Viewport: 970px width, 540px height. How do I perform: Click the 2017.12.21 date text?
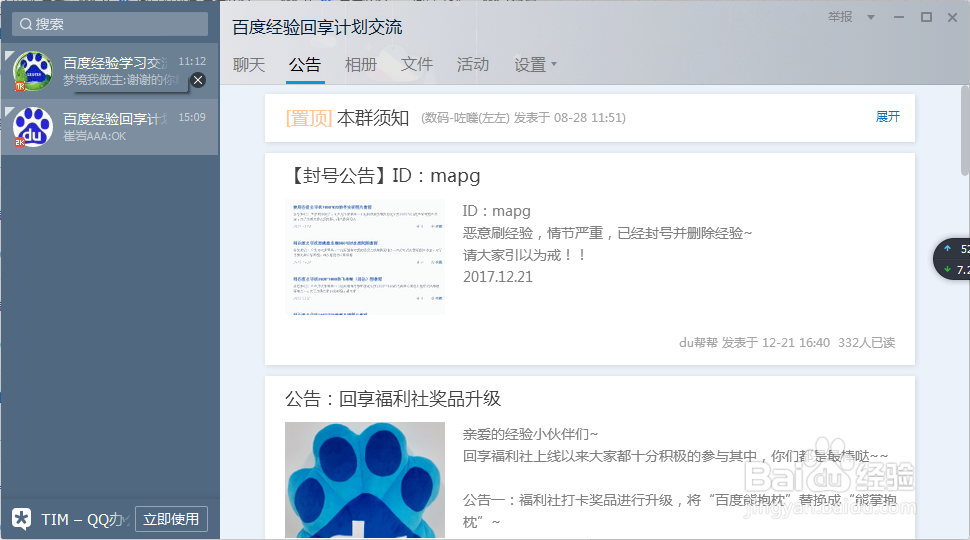point(498,276)
